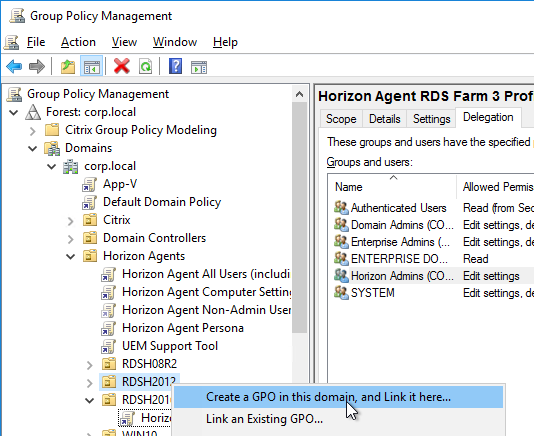Click the MMC icon beside File menu
Viewport: 534px width, 436px height.
[12, 42]
